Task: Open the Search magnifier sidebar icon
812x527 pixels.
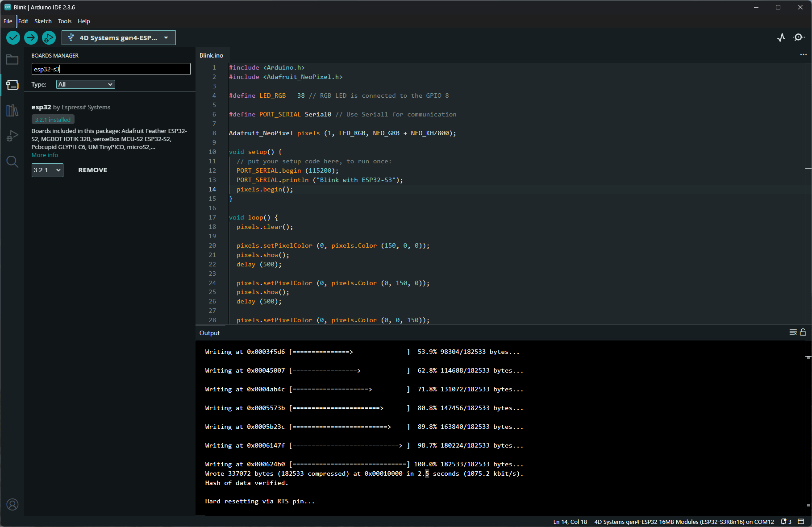Action: 12,162
